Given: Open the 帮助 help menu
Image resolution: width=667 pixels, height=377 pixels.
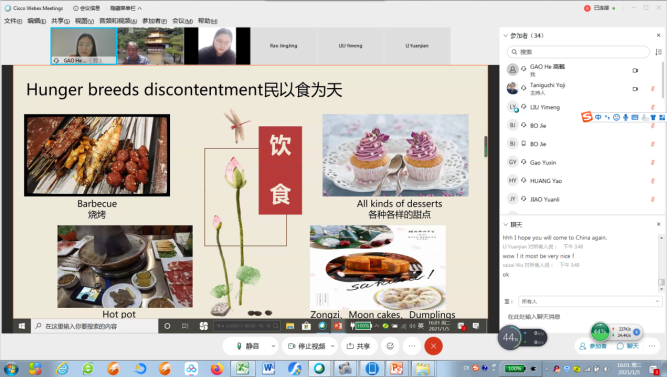Looking at the screenshot, I should 207,21.
